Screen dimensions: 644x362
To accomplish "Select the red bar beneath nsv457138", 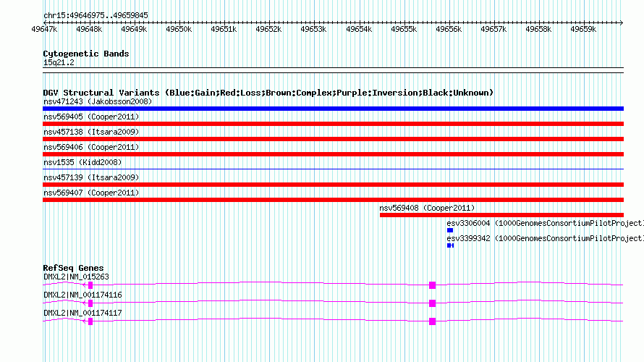I will point(333,139).
